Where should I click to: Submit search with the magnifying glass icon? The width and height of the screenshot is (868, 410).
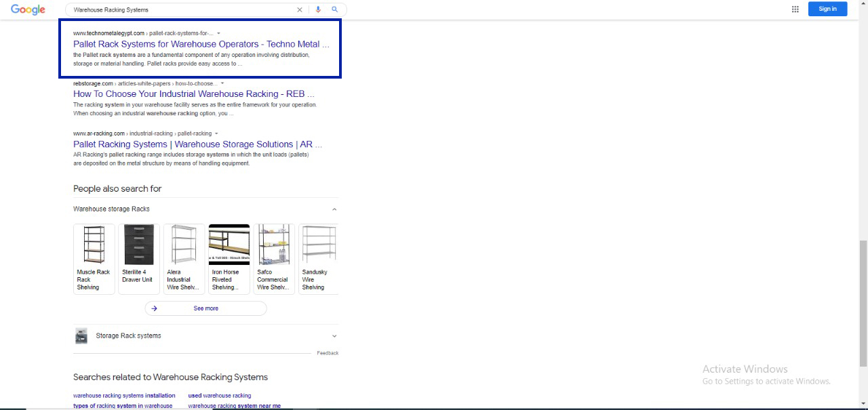point(334,9)
